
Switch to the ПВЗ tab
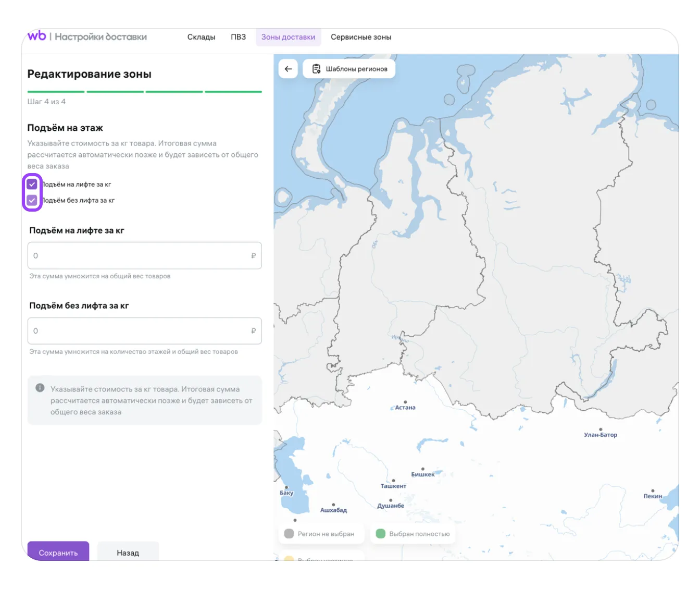[x=239, y=37]
